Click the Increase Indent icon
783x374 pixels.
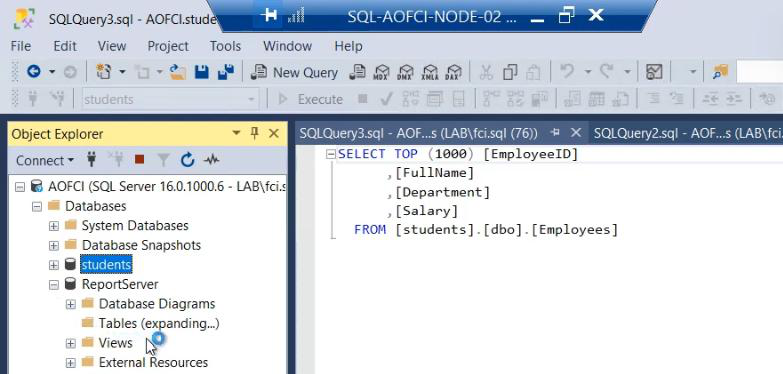(x=733, y=99)
